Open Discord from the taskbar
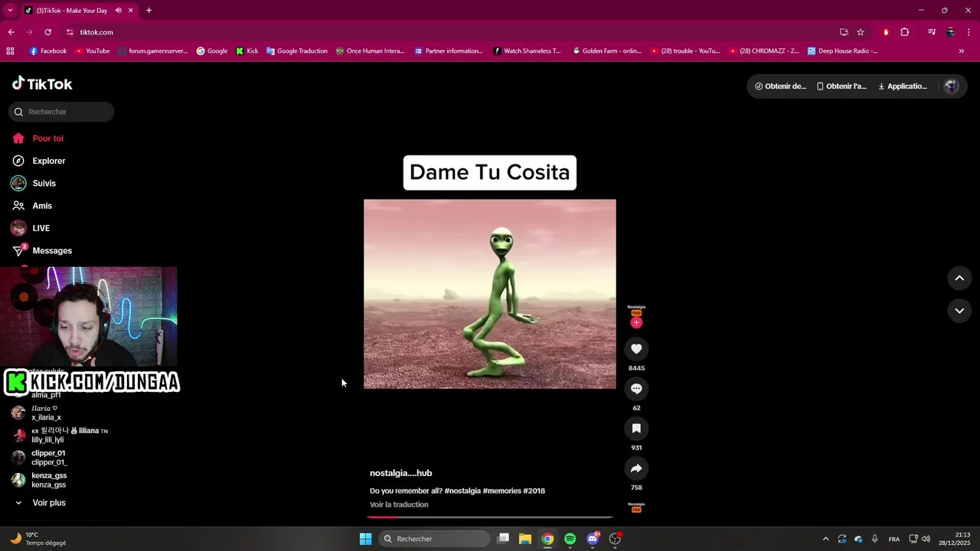980x551 pixels. (593, 539)
